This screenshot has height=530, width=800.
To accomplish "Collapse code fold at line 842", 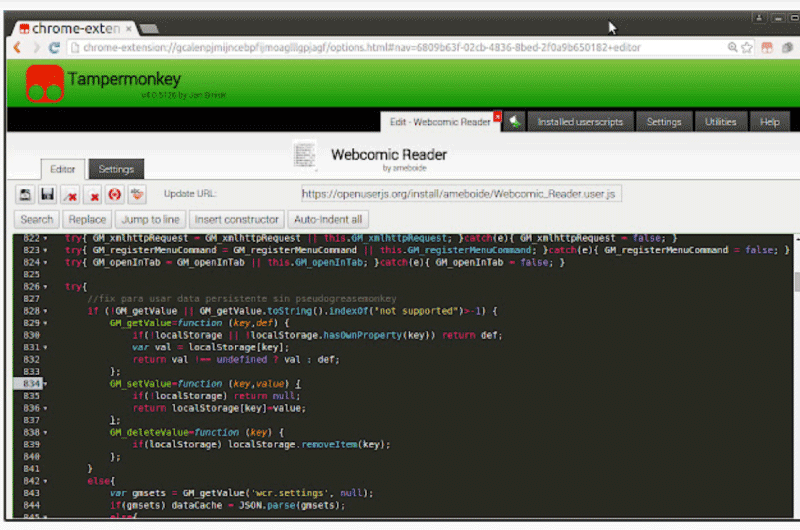I will 45,481.
